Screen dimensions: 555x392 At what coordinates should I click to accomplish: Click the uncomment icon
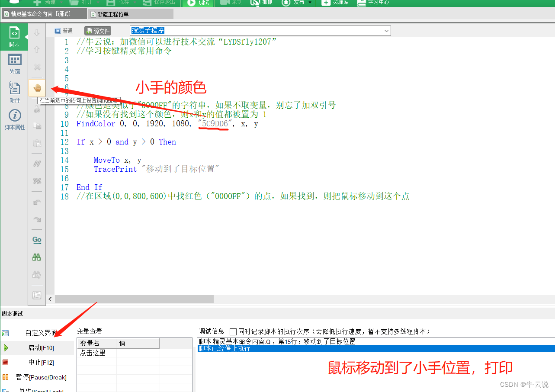tap(37, 181)
